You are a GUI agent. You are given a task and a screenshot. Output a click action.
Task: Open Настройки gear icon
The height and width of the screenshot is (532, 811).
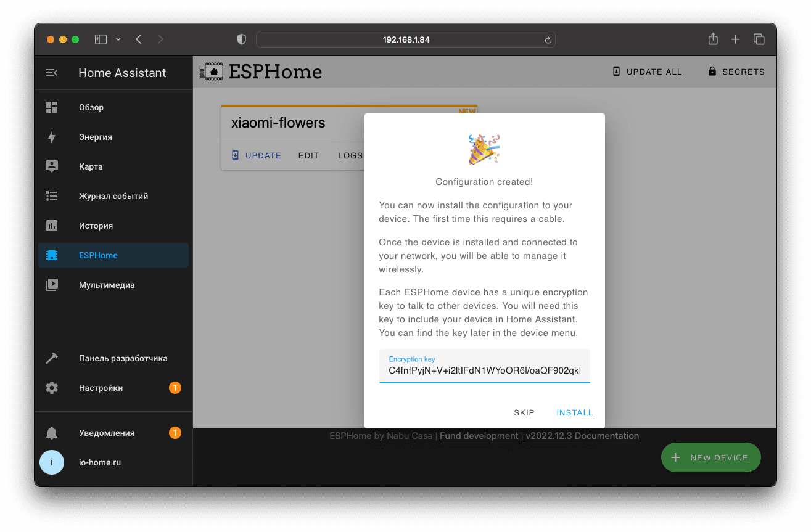click(x=52, y=388)
